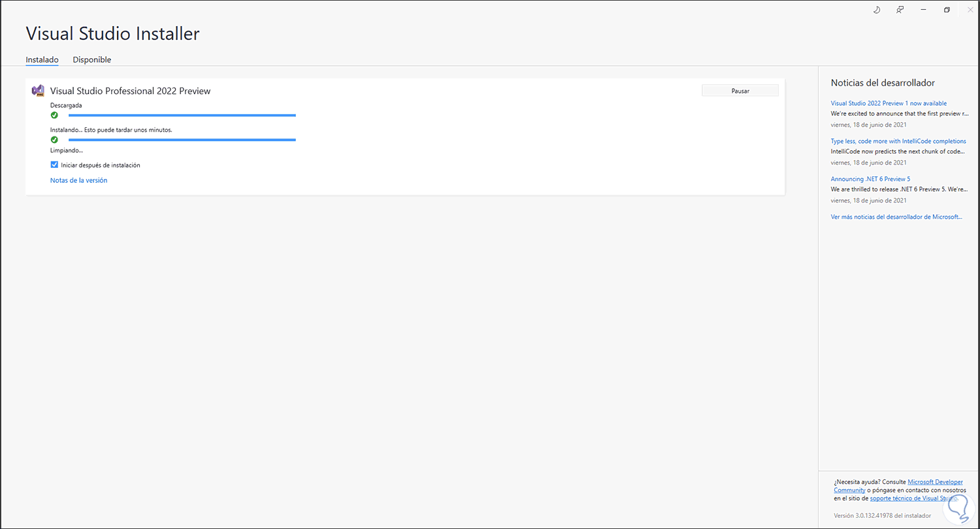Screen dimensions: 980x529
Task: Minimize the Visual Studio Installer window
Action: 924,10
